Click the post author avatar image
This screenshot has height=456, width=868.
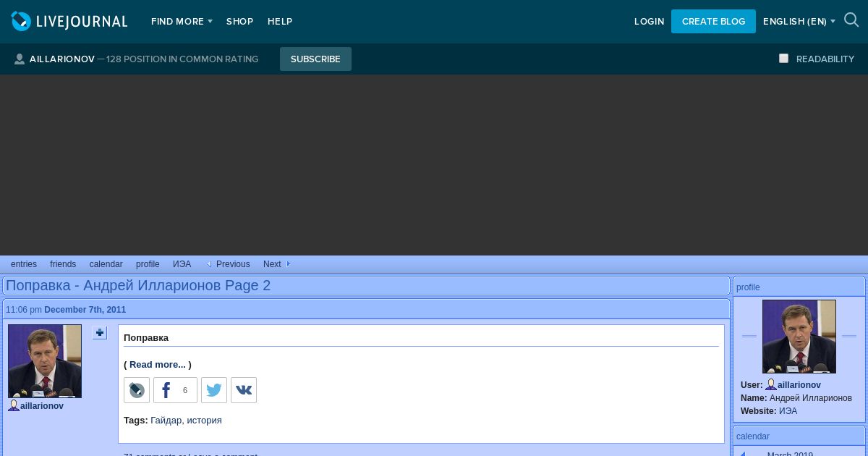(45, 361)
